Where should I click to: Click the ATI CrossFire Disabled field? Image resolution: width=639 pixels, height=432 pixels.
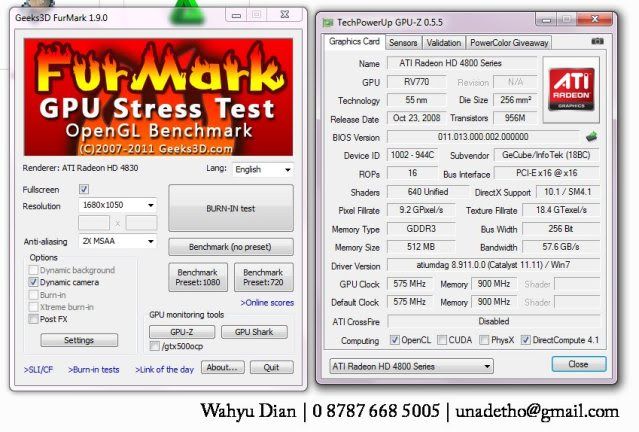(494, 321)
